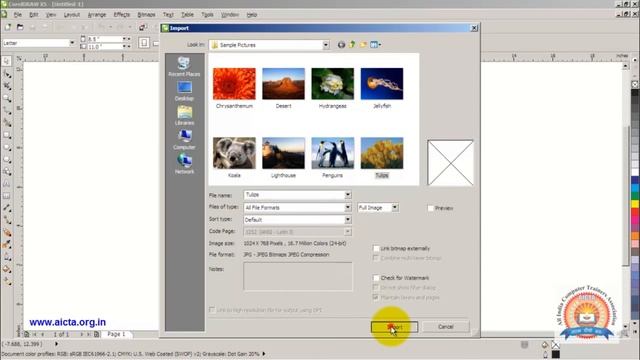
Task: Toggle Check for Watermark checkbox
Action: pos(376,278)
